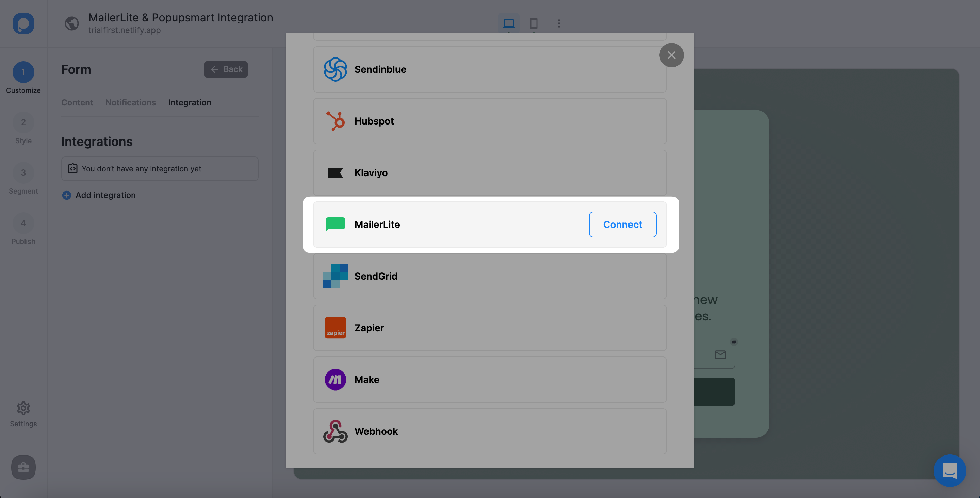Switch to mobile preview mode
980x498 pixels.
coord(533,23)
